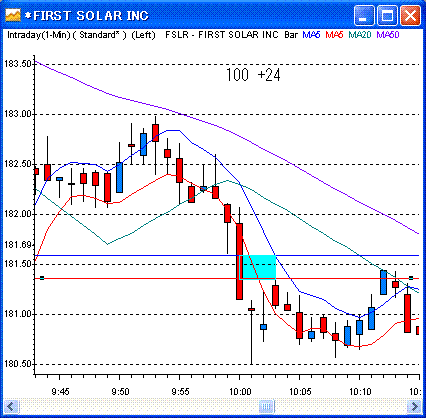
Task: Click the 182.50 price axis label
Action: [x=17, y=164]
